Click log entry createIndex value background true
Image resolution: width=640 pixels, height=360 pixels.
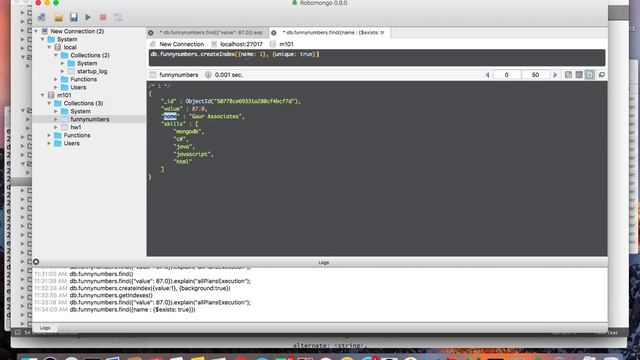pyautogui.click(x=150, y=288)
